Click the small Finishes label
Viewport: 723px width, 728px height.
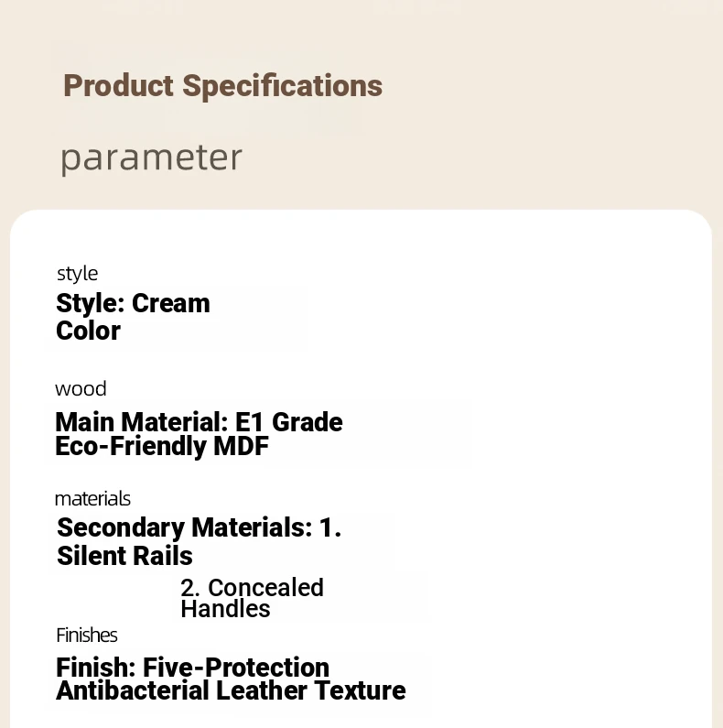pyautogui.click(x=87, y=636)
